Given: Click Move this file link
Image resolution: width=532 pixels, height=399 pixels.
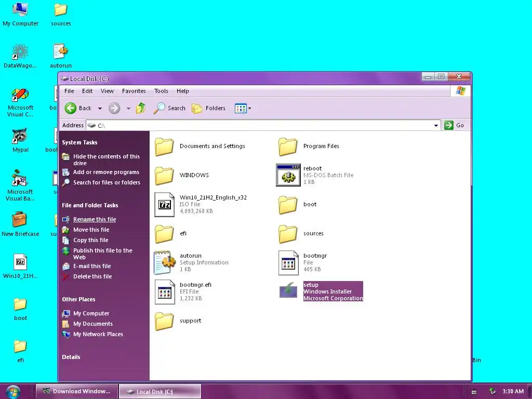Looking at the screenshot, I should pos(91,230).
